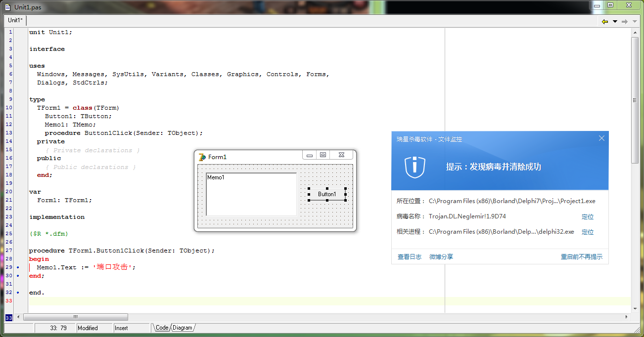Click the horizontal scrollbar right arrow
The image size is (644, 337).
[x=627, y=317]
